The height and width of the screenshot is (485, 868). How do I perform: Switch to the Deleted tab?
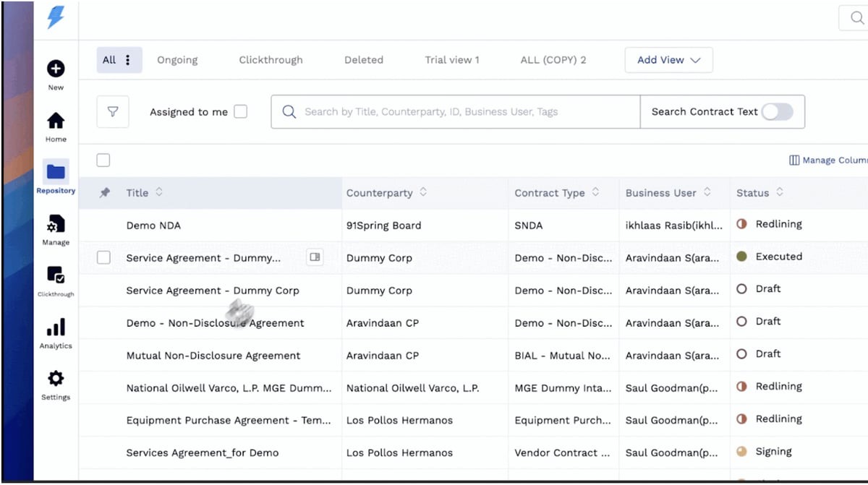(364, 60)
